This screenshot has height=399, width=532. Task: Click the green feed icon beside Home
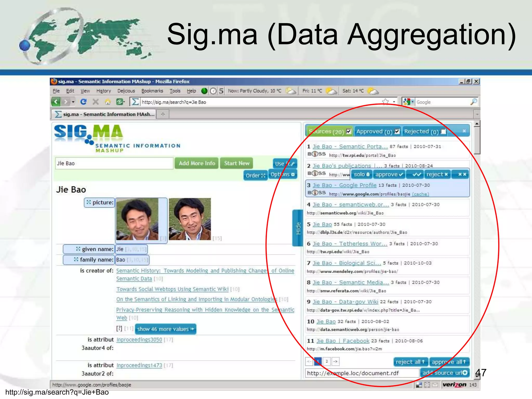(119, 102)
